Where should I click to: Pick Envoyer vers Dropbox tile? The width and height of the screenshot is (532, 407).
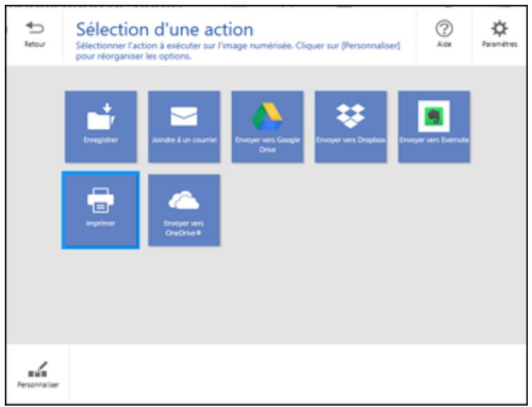coord(351,127)
